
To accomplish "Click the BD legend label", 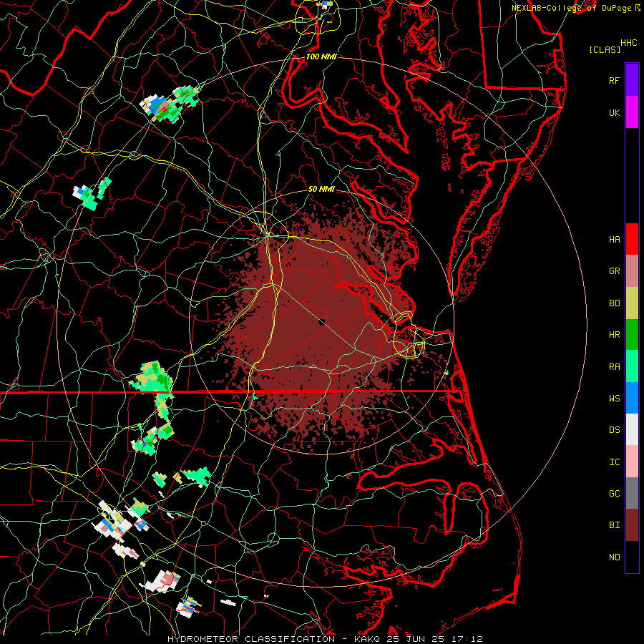I will (x=615, y=303).
